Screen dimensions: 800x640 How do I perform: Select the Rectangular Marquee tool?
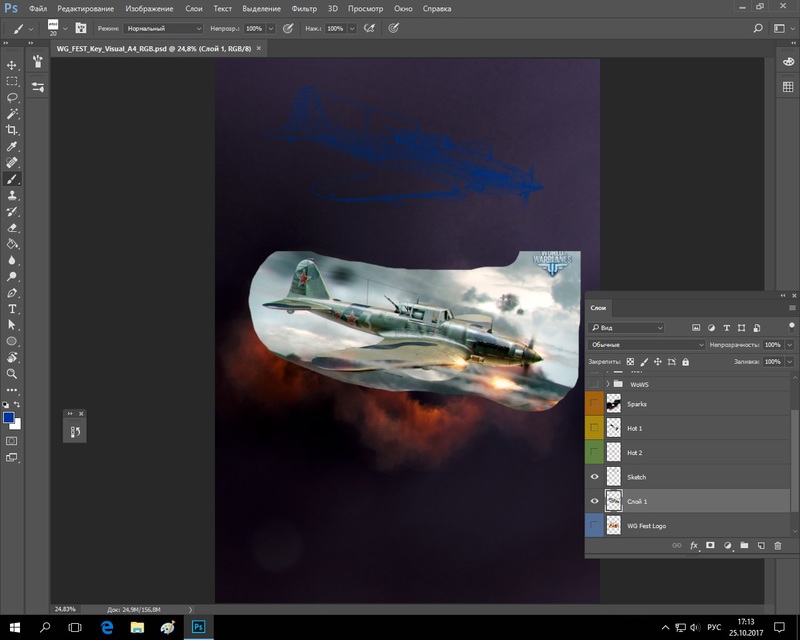point(12,82)
